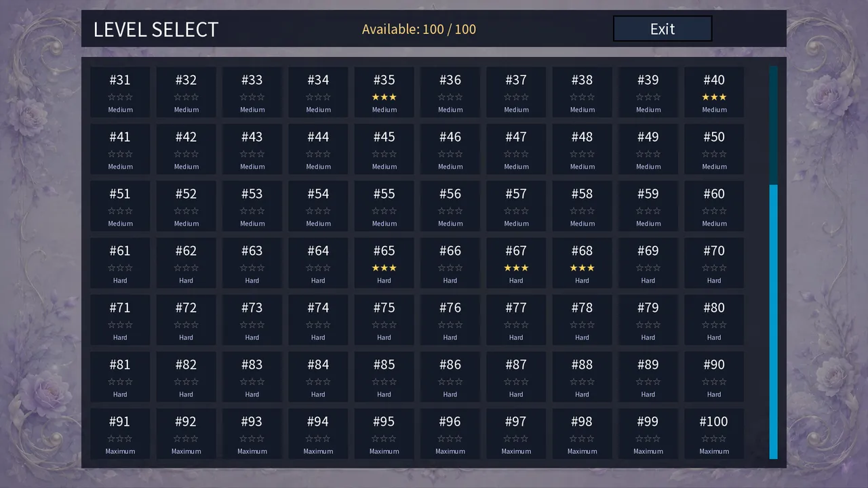Select level #35 with three gold stars
Viewport: 868px width, 488px height.
[x=384, y=92]
